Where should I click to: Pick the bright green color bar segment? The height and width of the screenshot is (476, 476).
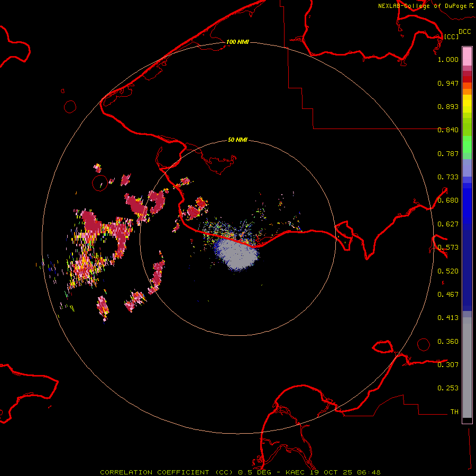point(467,144)
